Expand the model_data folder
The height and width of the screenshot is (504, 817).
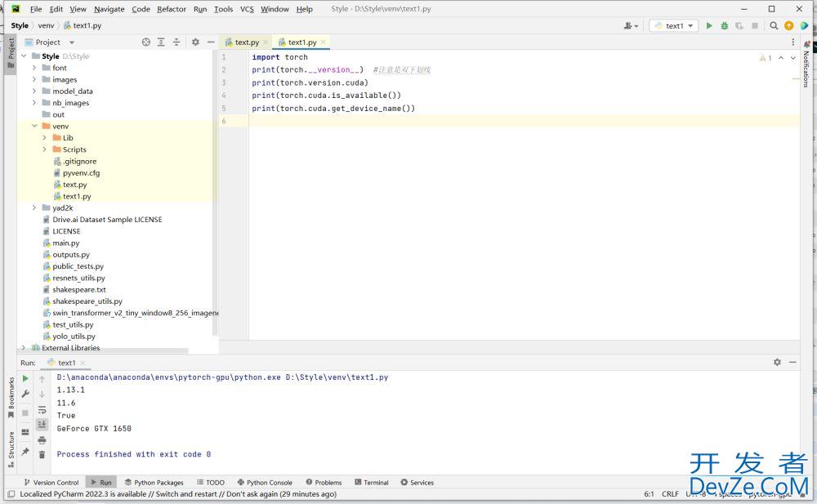(x=33, y=91)
